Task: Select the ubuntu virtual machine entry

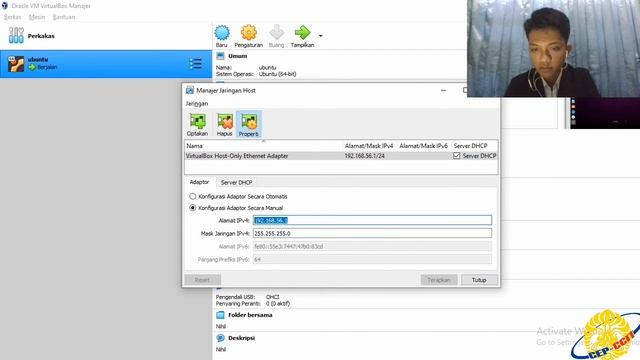Action: [x=106, y=64]
